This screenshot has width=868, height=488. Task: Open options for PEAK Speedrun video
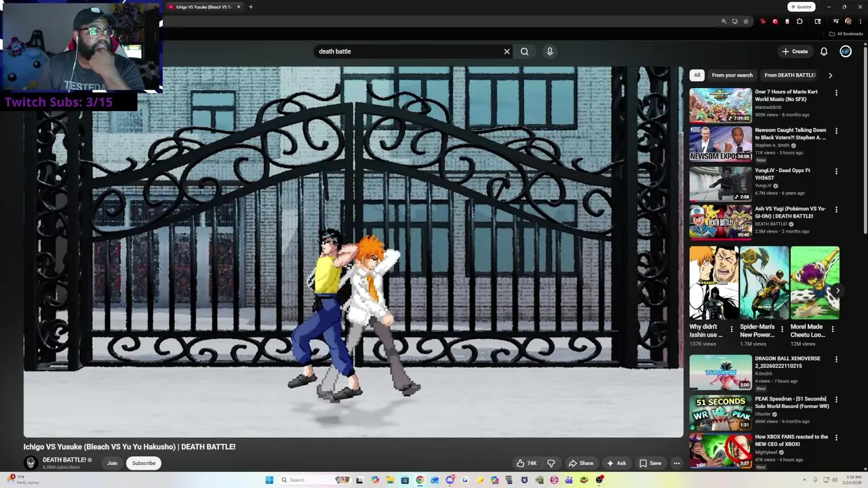(836, 400)
